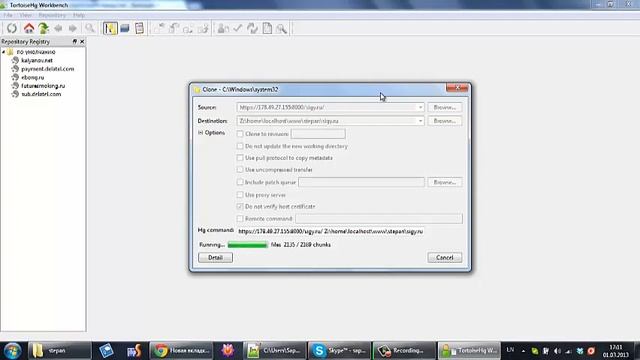The image size is (640, 360).
Task: Check Include patch queue option
Action: pyautogui.click(x=240, y=182)
